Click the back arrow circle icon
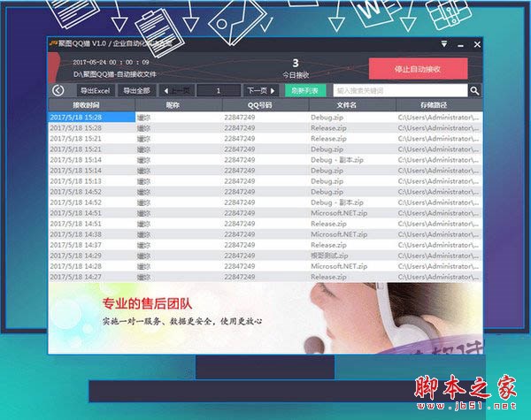Screen dimensions: 531x420 coord(58,90)
